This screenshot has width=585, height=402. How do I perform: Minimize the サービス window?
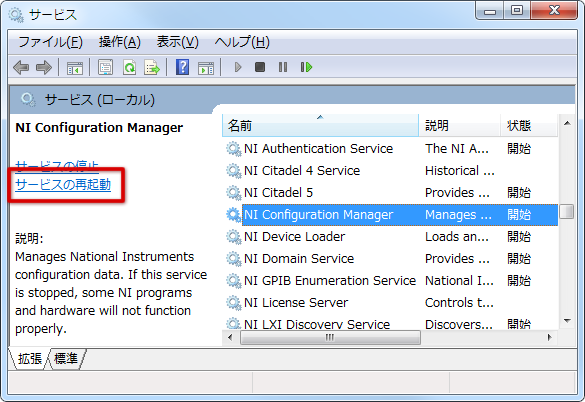tap(489, 11)
